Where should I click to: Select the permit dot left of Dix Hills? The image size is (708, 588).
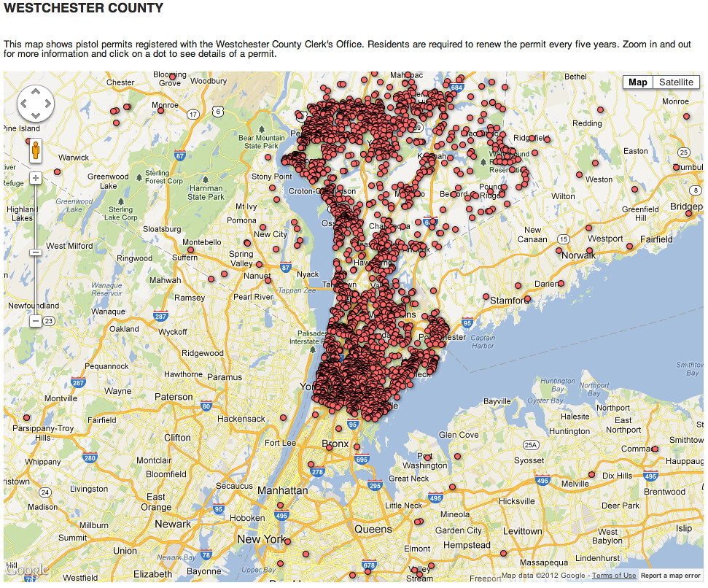click(x=591, y=475)
